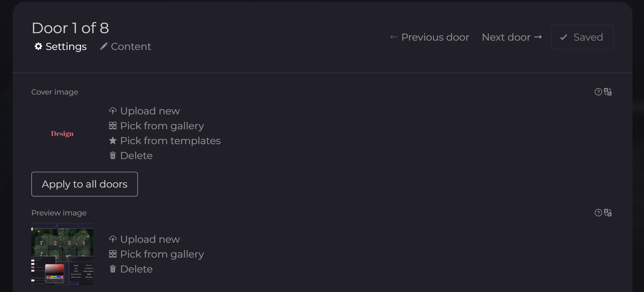This screenshot has width=644, height=292.
Task: Click Apply to all doors button
Action: click(x=84, y=184)
